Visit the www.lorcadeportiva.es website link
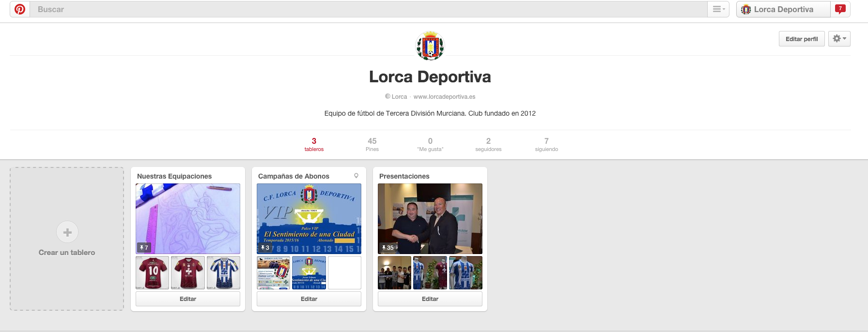This screenshot has width=868, height=332. coord(444,97)
